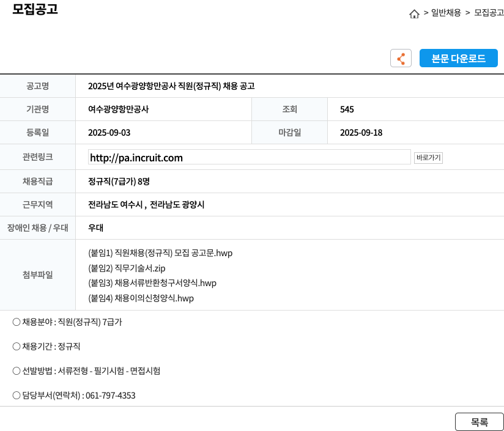Select the posting title 2025년 여수광양항만공사 직원(정규직) 채용 공고
Image resolution: width=504 pixels, height=431 pixels.
pos(171,86)
